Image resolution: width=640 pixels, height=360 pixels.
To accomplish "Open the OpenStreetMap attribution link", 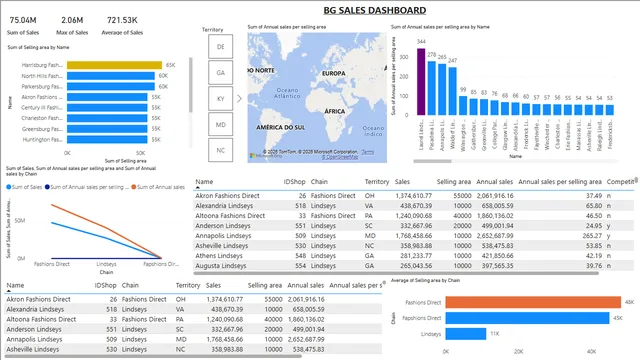I will tap(340, 157).
